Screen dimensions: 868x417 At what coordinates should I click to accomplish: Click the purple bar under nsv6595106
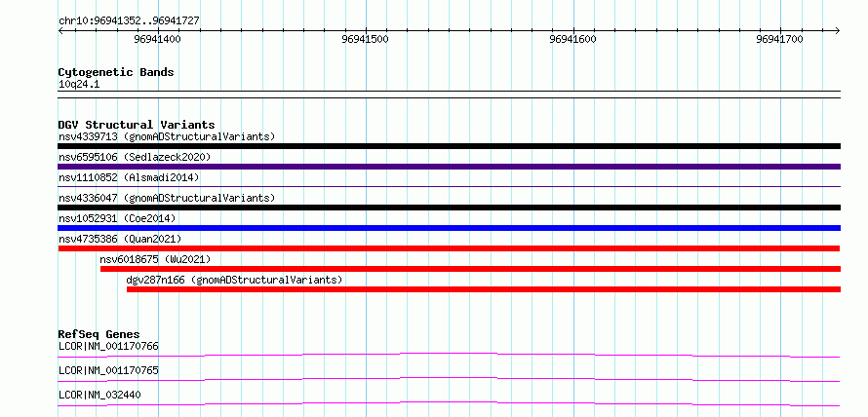pyautogui.click(x=449, y=167)
